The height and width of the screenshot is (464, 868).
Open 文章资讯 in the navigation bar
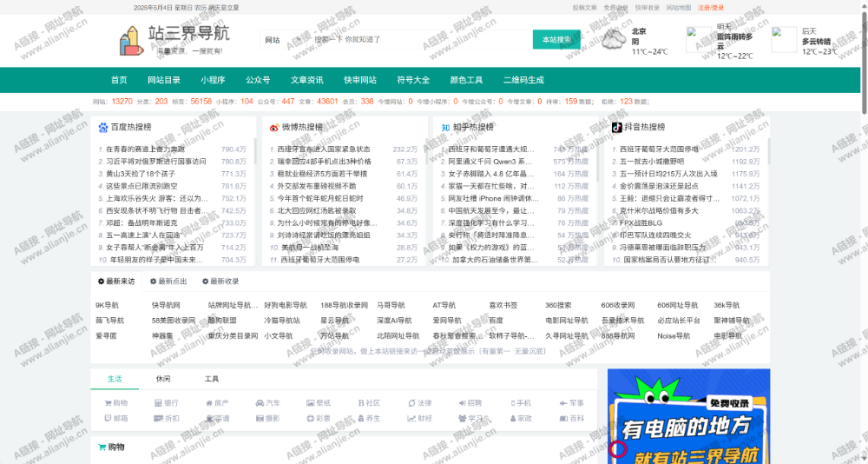(x=307, y=80)
